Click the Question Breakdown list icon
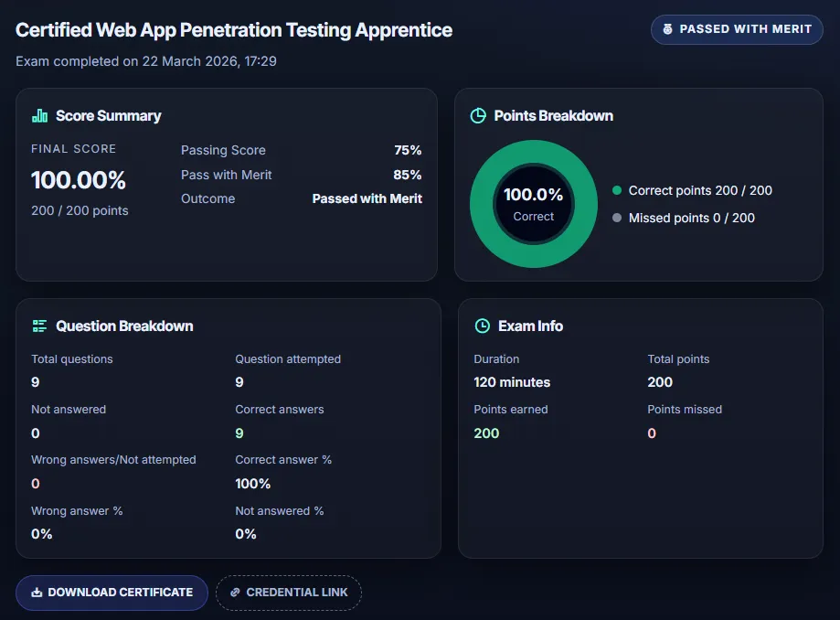The width and height of the screenshot is (840, 620). [39, 326]
